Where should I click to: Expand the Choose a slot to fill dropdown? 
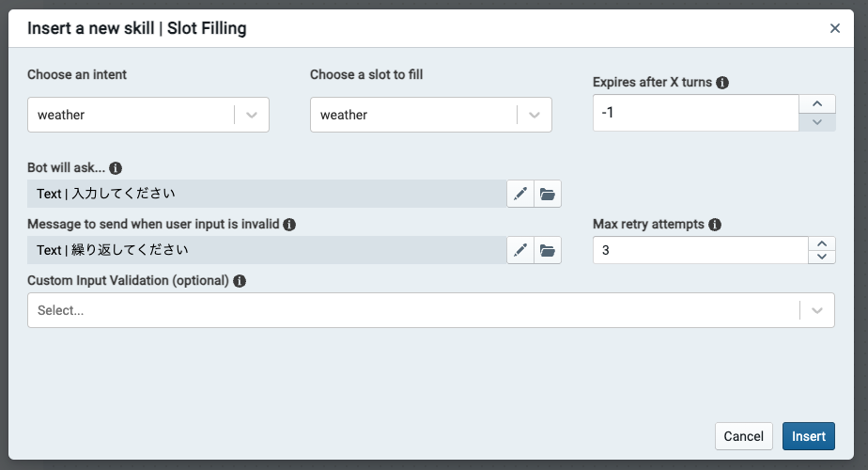[x=535, y=115]
